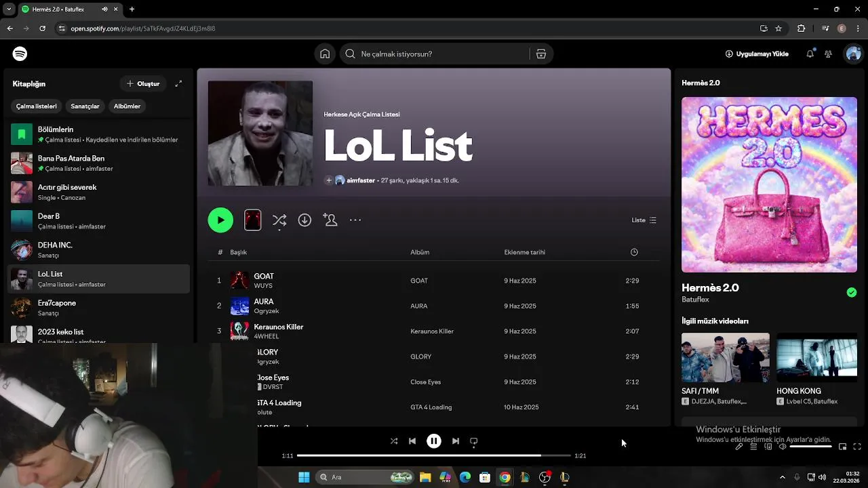Seek within the song progress bar
The width and height of the screenshot is (868, 488).
(x=434, y=455)
